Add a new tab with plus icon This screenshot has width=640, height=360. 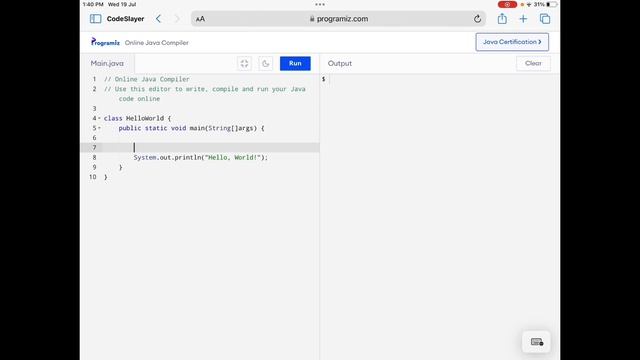[523, 19]
